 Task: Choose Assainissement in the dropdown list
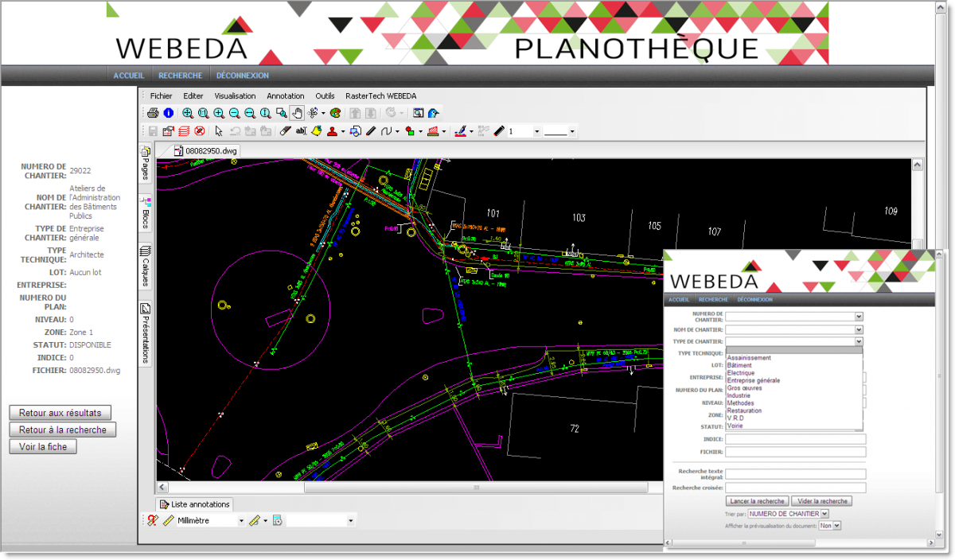click(x=749, y=358)
